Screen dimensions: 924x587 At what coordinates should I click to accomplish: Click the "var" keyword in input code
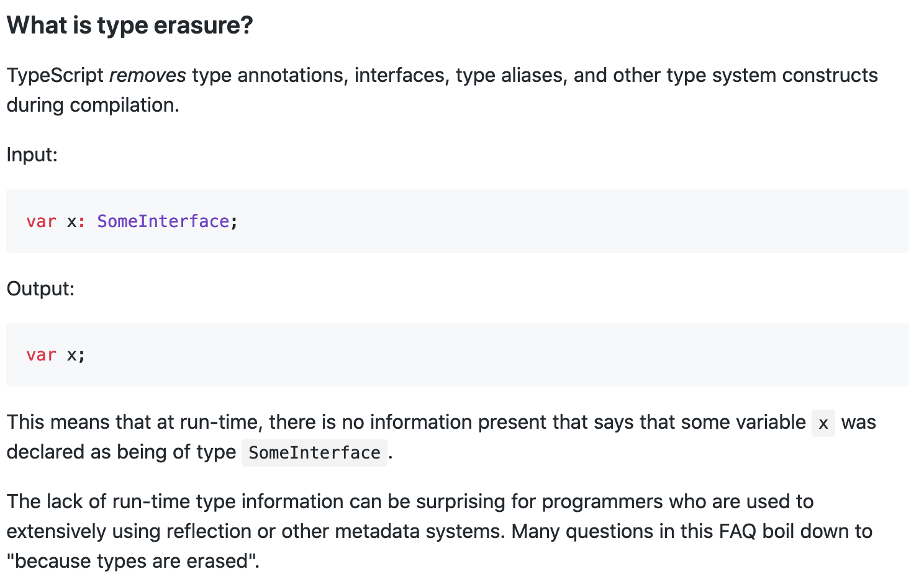[41, 221]
